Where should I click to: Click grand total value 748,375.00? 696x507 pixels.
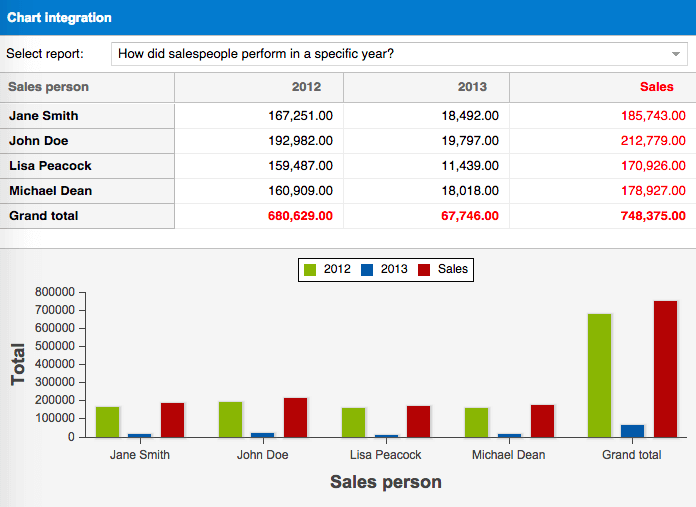tap(653, 216)
